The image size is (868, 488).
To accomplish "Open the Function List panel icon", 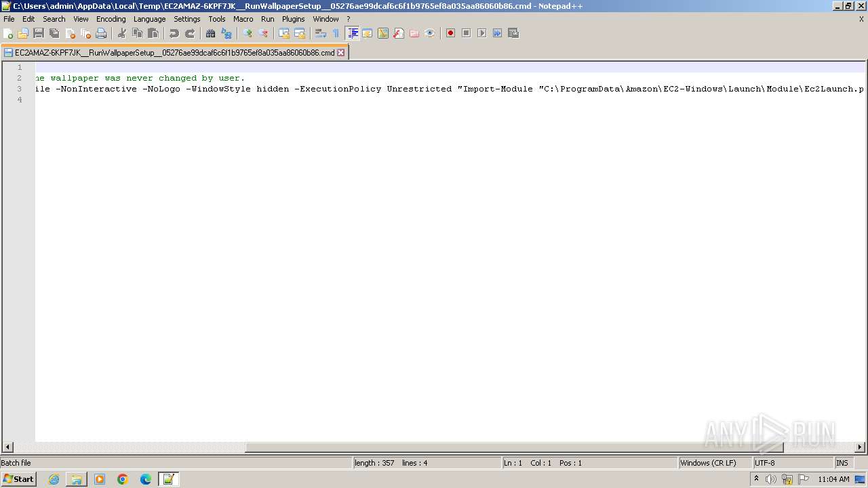I will pyautogui.click(x=399, y=33).
